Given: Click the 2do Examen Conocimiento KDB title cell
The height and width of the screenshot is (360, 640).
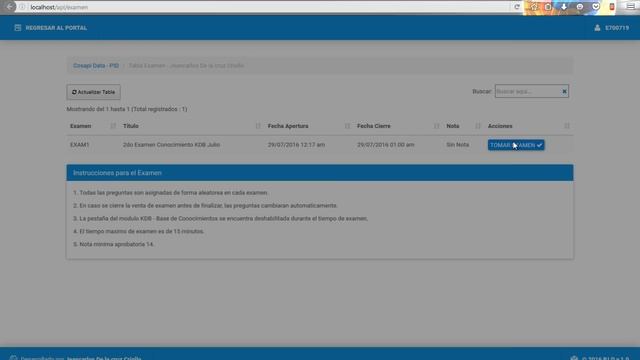Looking at the screenshot, I should [x=171, y=144].
